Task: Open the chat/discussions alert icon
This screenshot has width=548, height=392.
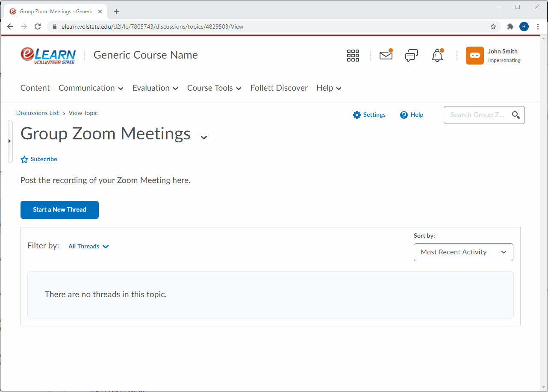Action: pos(411,56)
